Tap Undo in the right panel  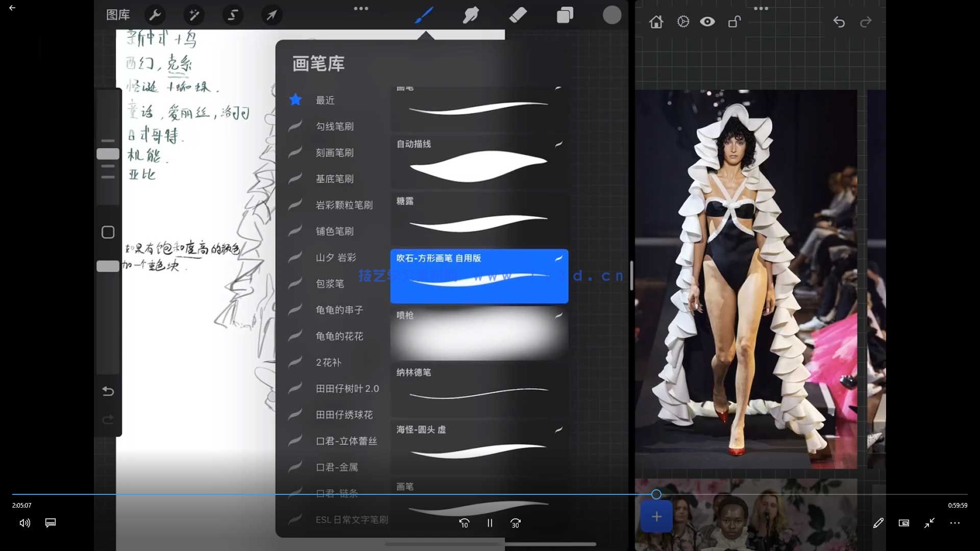[x=839, y=22]
